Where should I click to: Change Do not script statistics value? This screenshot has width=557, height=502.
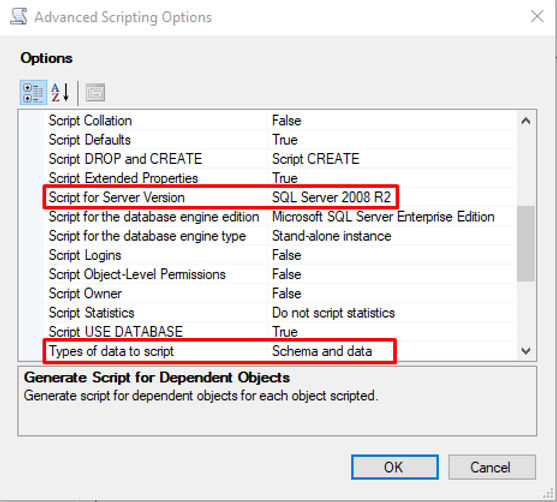[392, 313]
